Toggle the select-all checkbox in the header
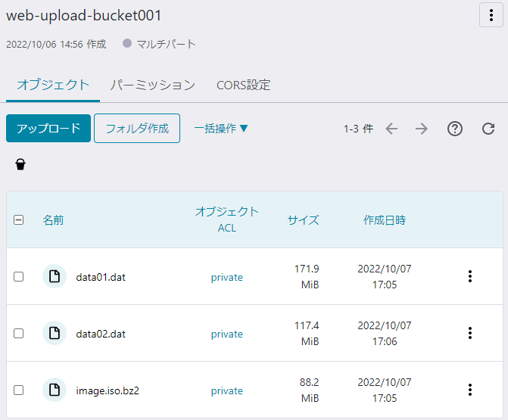Screen dimensions: 508x420 (x=19, y=220)
